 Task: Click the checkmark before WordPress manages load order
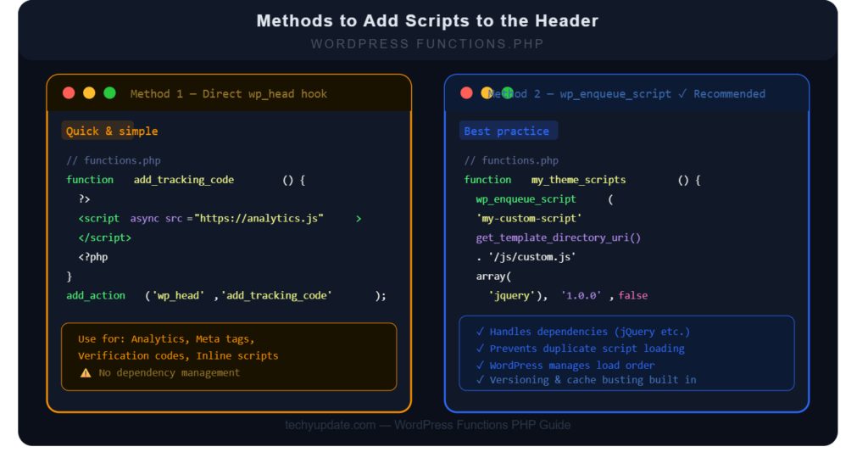[480, 365]
